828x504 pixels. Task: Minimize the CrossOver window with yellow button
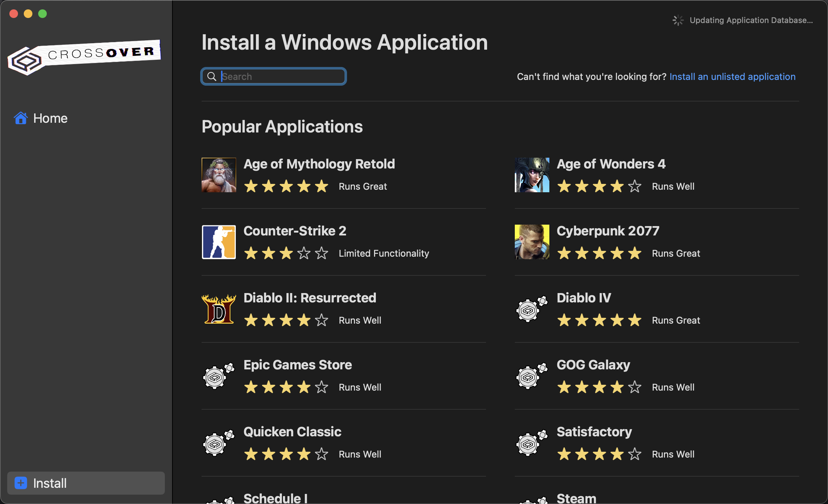point(28,14)
